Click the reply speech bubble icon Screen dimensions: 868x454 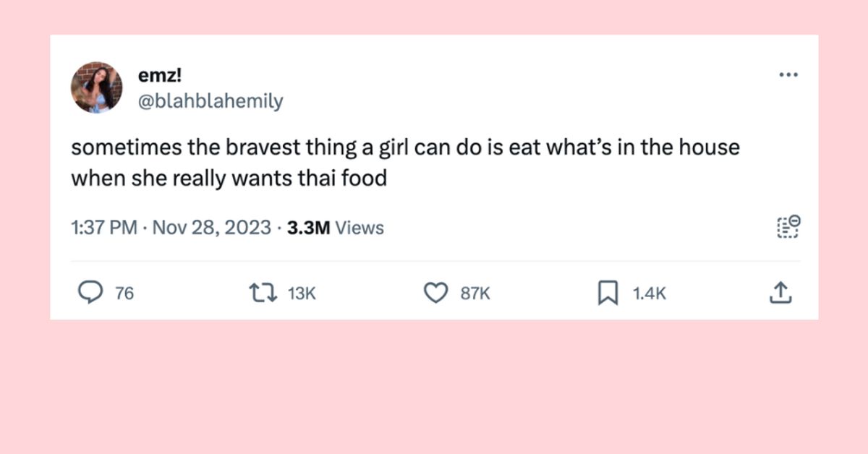coord(90,293)
